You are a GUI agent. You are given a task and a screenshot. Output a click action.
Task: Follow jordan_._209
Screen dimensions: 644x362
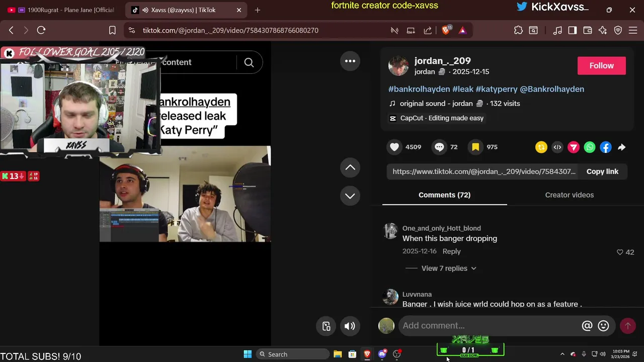coord(602,66)
